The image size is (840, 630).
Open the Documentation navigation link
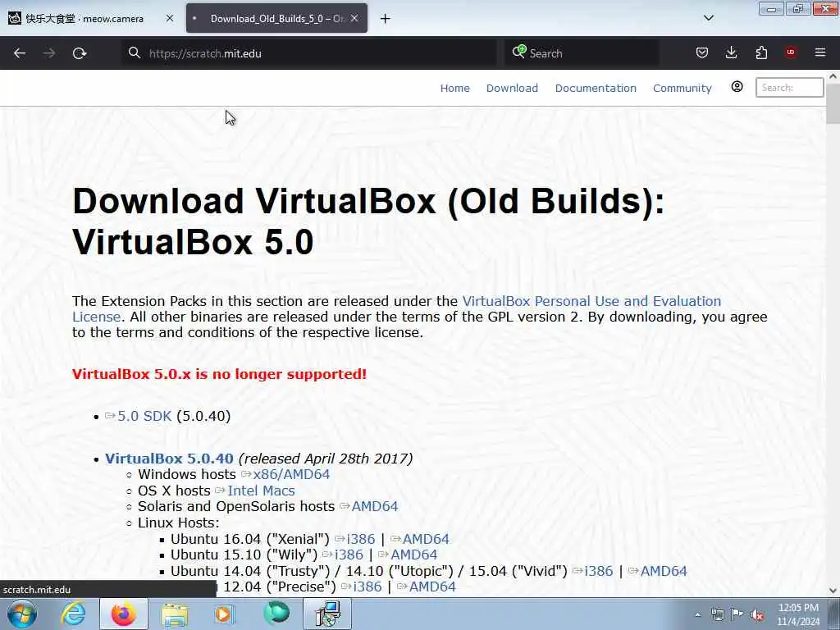[596, 88]
